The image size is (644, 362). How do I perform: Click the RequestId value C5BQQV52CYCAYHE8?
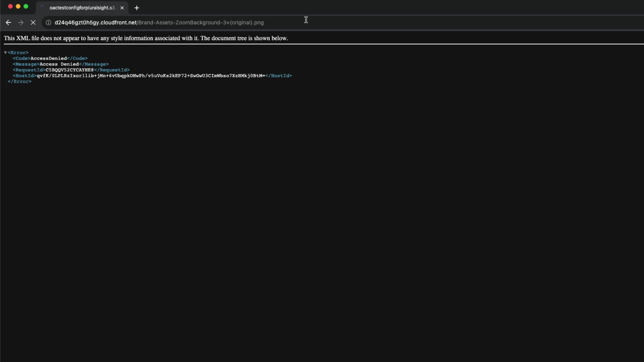(69, 70)
